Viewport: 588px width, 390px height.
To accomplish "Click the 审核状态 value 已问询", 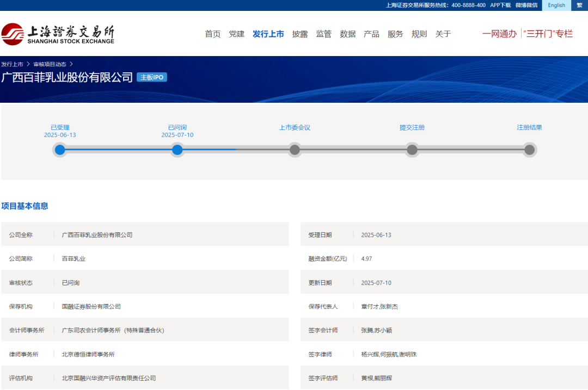I will point(70,283).
